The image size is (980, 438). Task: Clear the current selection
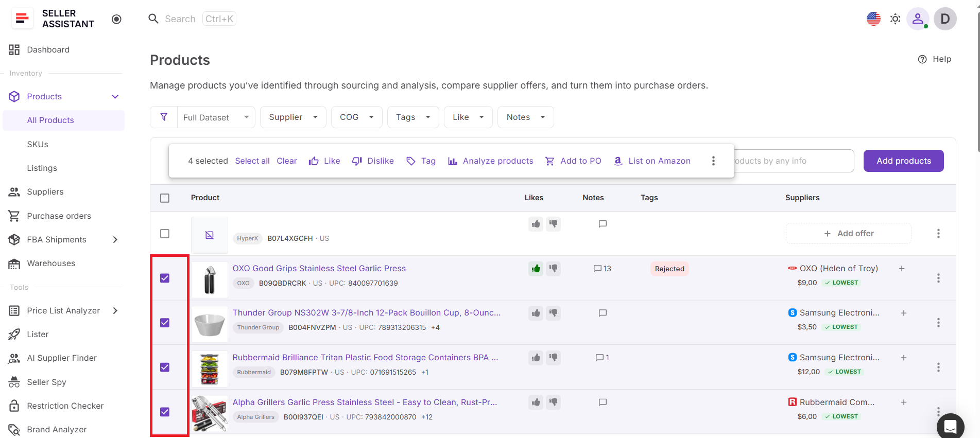[x=287, y=161]
